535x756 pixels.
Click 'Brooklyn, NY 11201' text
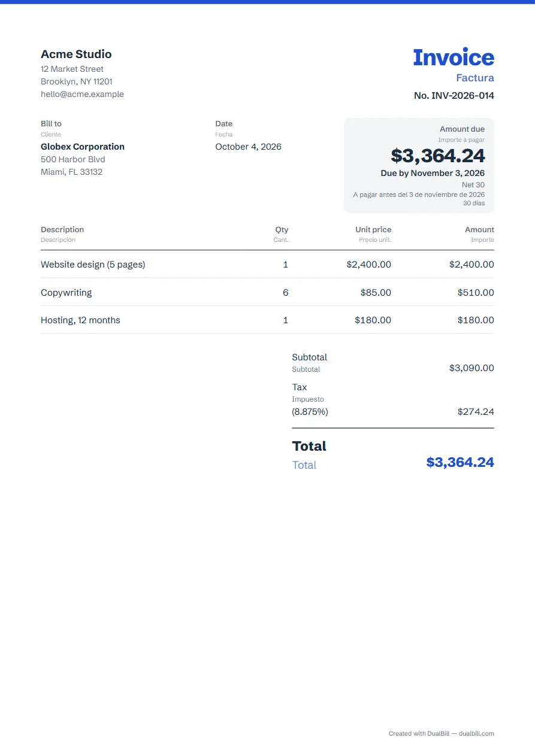click(77, 81)
